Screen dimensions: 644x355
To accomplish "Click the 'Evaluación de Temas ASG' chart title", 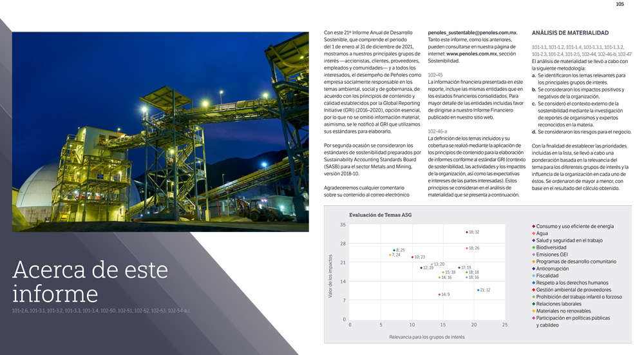I will pyautogui.click(x=381, y=215).
